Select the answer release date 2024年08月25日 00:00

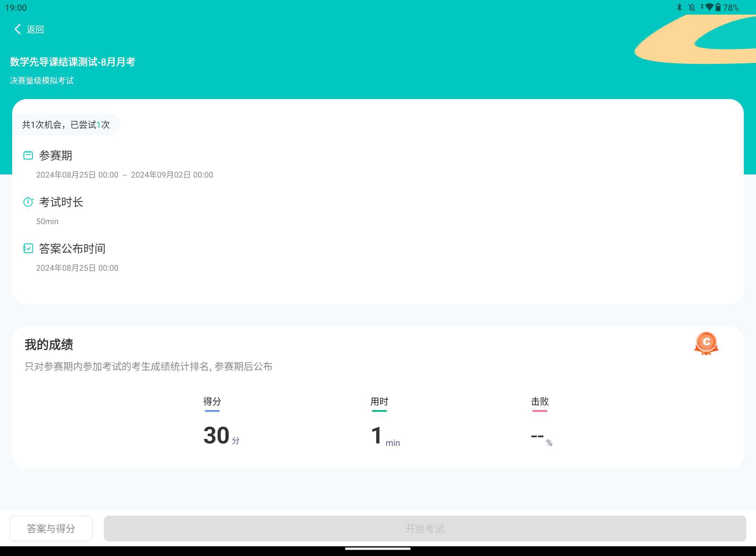coord(77,268)
